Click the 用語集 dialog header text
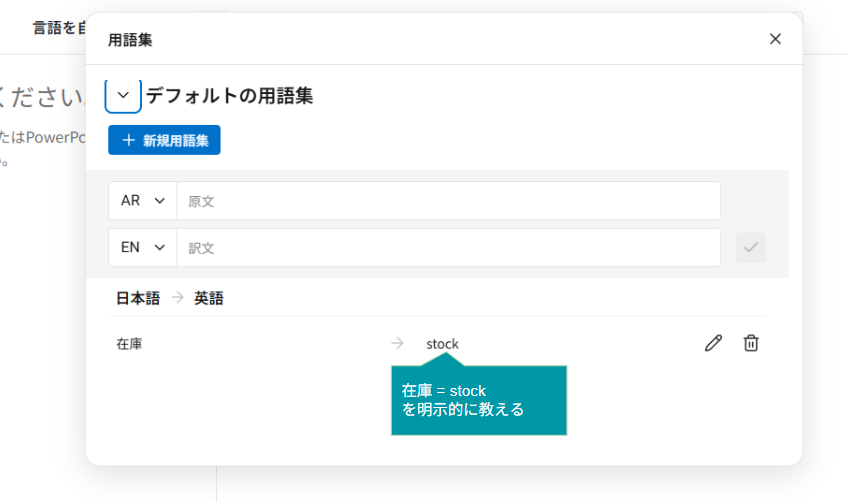This screenshot has width=847, height=502. [x=130, y=40]
